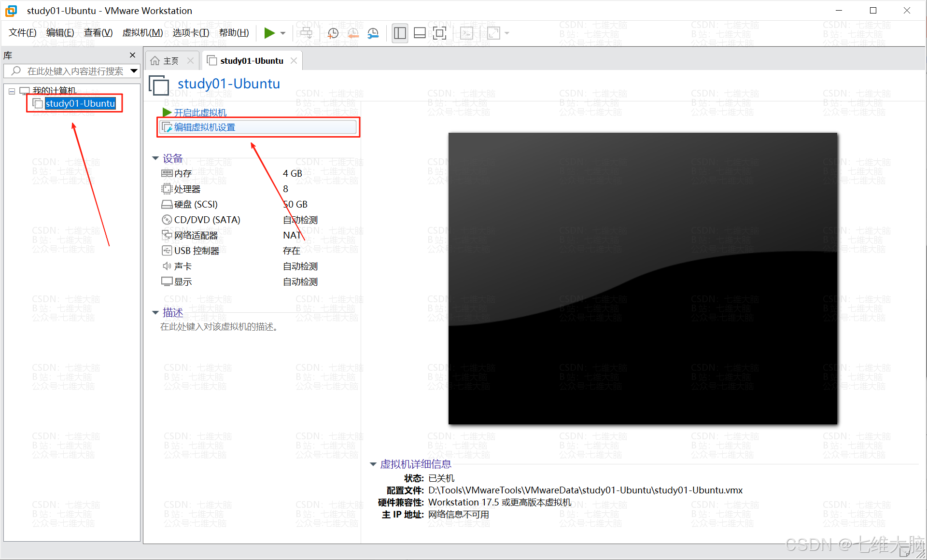Open the library search filter dropdown

(x=134, y=71)
